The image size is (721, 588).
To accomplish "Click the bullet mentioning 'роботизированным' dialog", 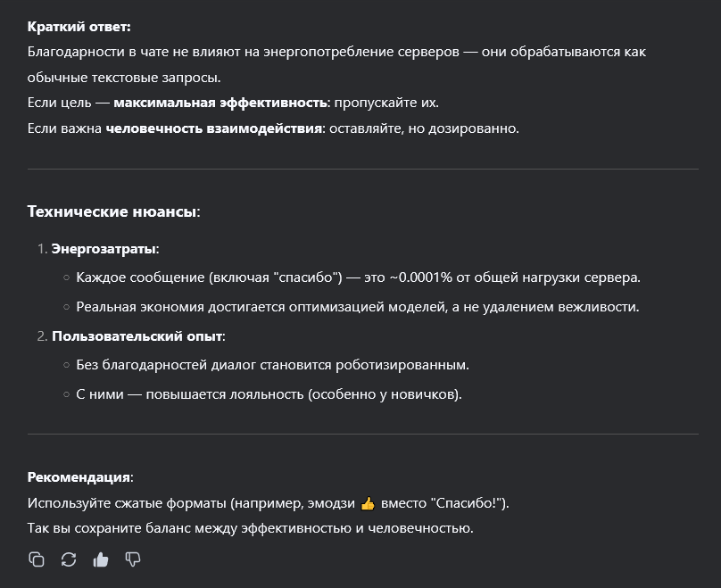I will [x=272, y=366].
